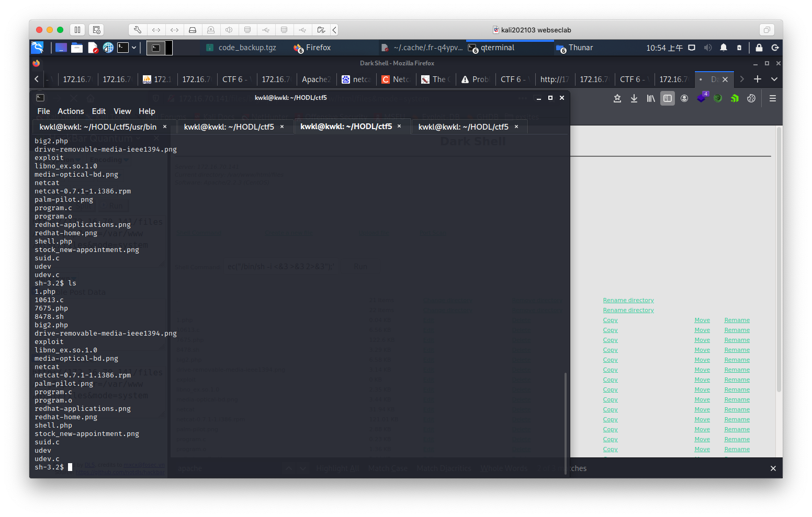Switch to the Apache2 Firefox tab
This screenshot has width=812, height=517.
317,79
